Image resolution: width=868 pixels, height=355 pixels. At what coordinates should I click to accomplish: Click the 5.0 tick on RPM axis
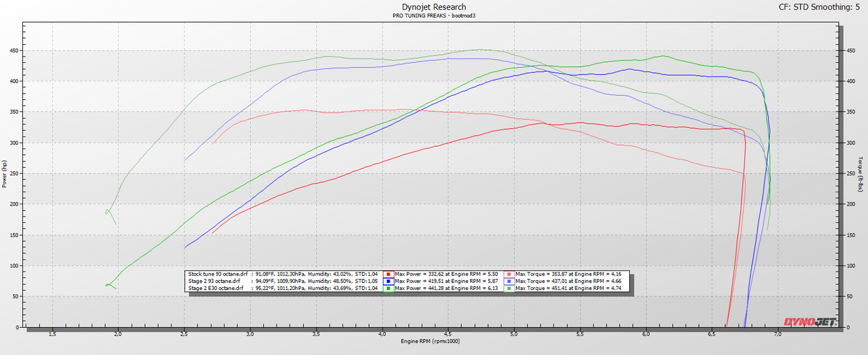coord(513,334)
